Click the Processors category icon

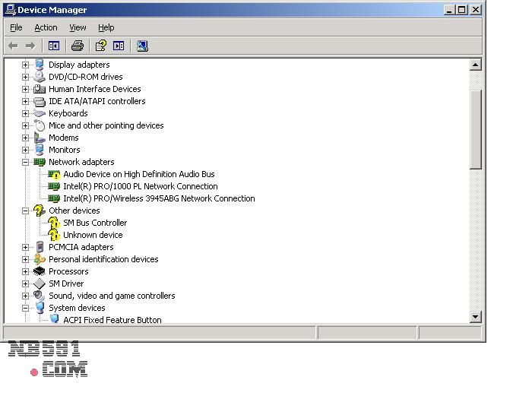point(40,271)
